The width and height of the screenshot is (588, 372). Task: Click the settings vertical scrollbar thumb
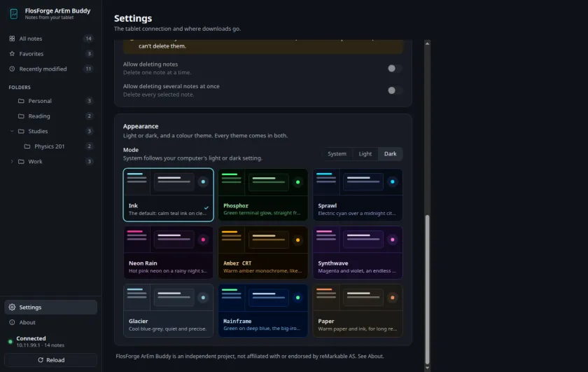coord(427,289)
